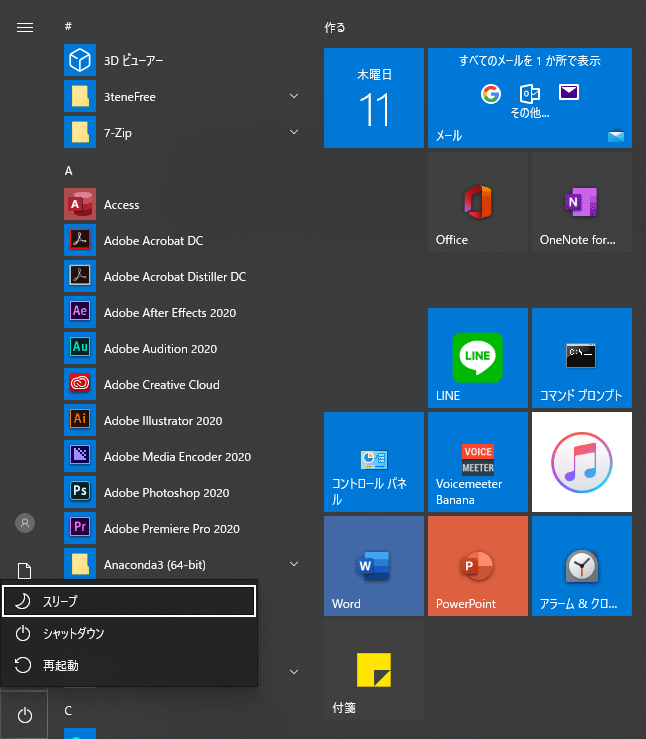This screenshot has width=646, height=739.
Task: Choose シャットダウン from power menu
Action: point(129,633)
